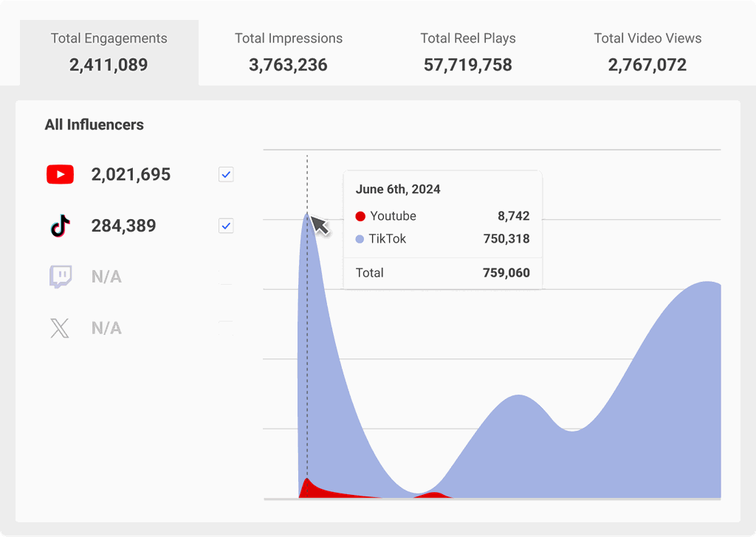
Task: Click the TikTok engagement count 284,389
Action: tap(123, 226)
